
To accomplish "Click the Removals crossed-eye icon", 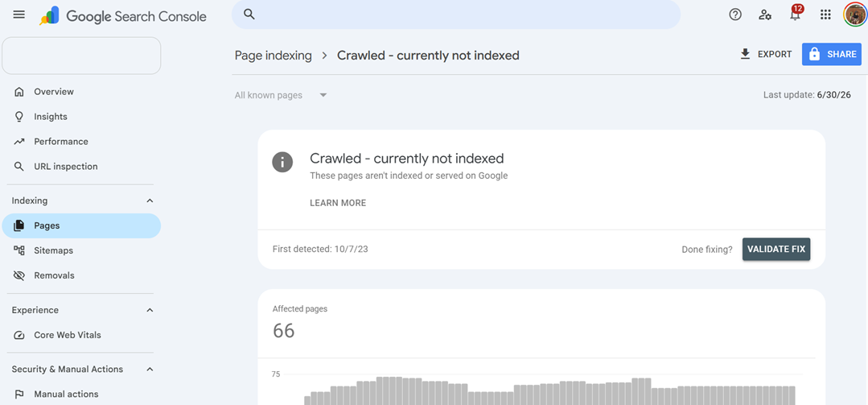I will 19,275.
